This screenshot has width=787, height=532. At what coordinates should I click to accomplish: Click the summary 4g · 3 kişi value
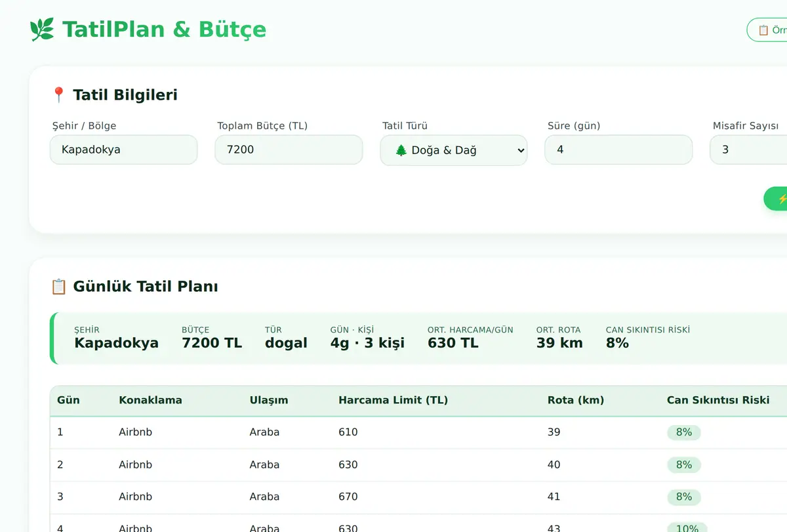pos(367,343)
